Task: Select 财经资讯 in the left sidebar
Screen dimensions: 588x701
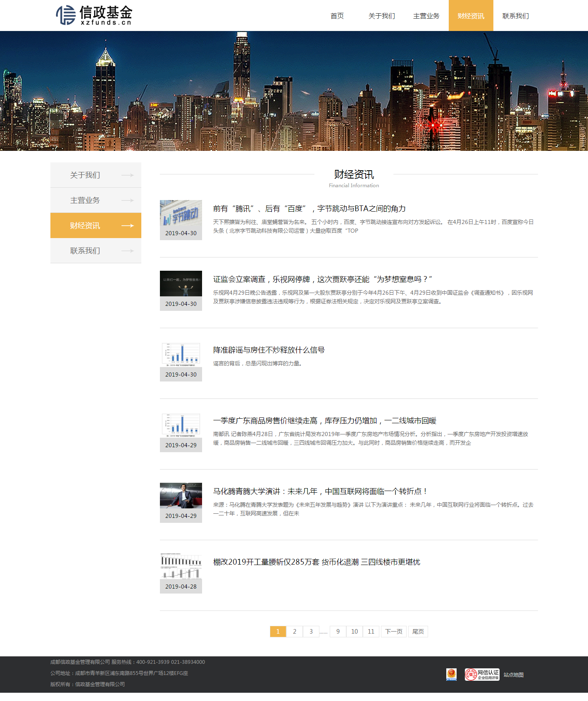Action: pyautogui.click(x=85, y=226)
